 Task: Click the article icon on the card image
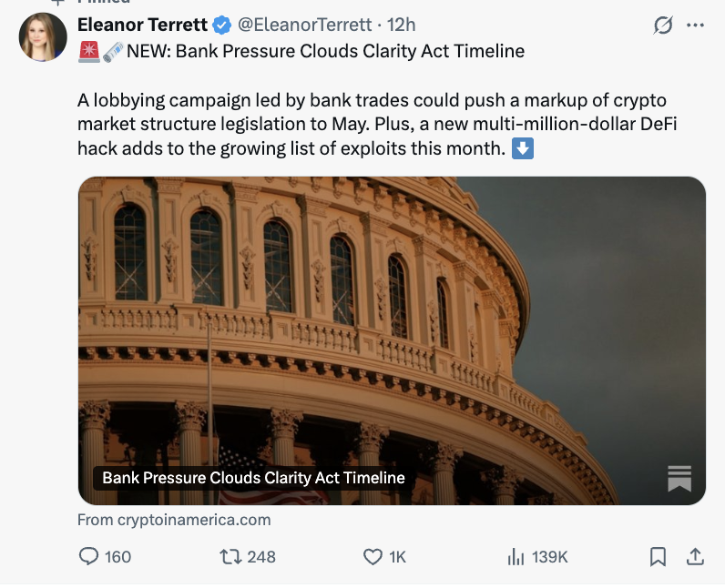pyautogui.click(x=679, y=479)
